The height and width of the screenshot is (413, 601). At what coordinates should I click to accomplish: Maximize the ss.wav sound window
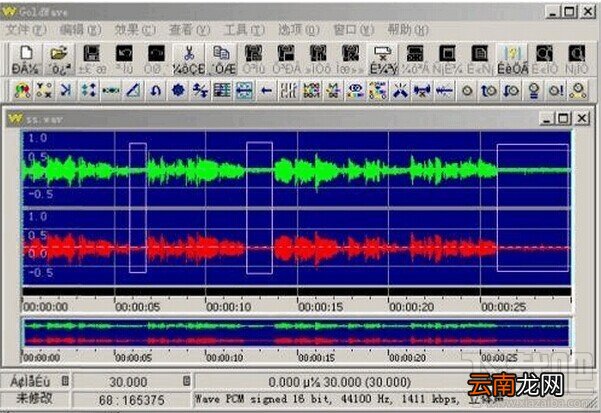click(563, 118)
